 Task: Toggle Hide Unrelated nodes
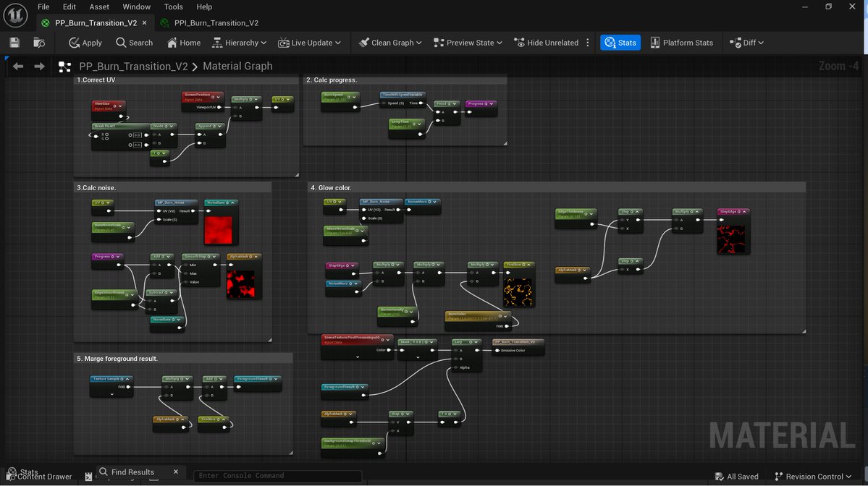pyautogui.click(x=547, y=43)
